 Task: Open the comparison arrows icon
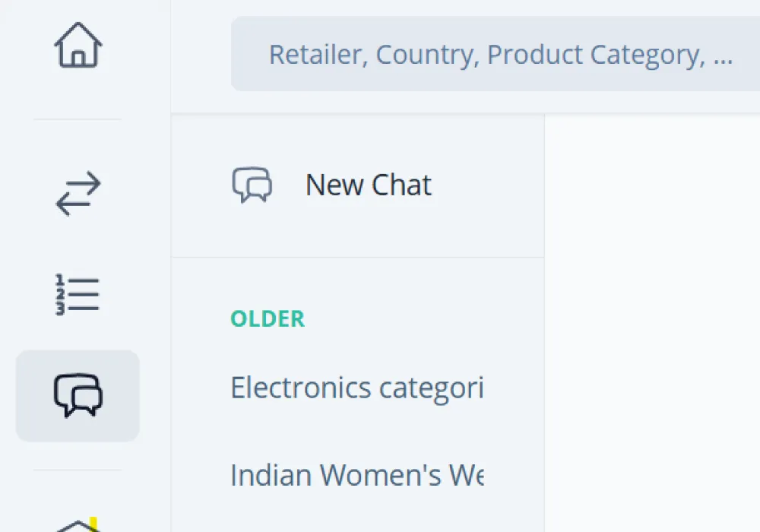pyautogui.click(x=77, y=192)
